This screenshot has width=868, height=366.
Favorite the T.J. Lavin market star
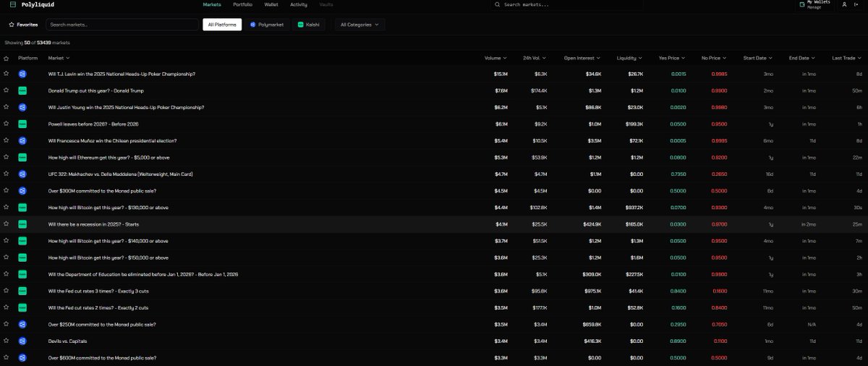7,74
